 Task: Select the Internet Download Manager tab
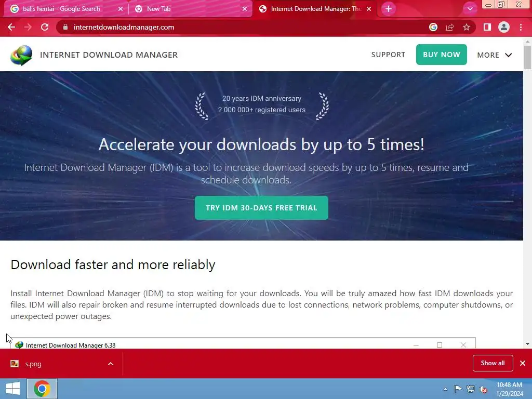coord(315,9)
